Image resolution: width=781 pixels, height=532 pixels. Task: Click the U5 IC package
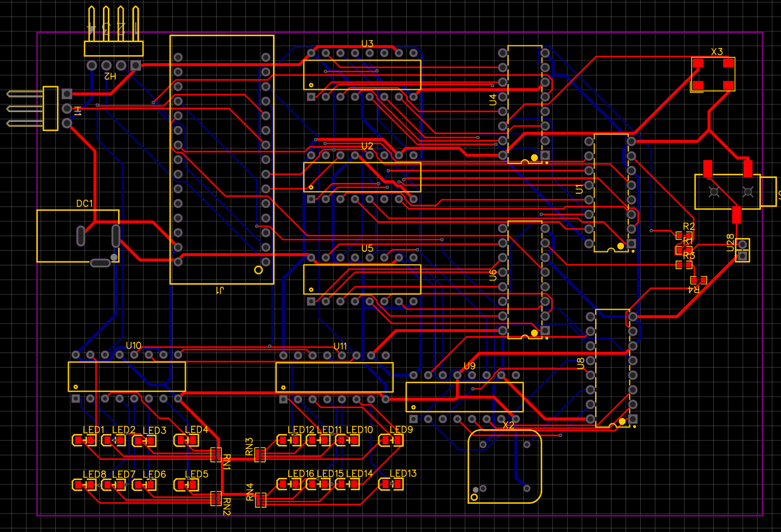click(x=362, y=279)
